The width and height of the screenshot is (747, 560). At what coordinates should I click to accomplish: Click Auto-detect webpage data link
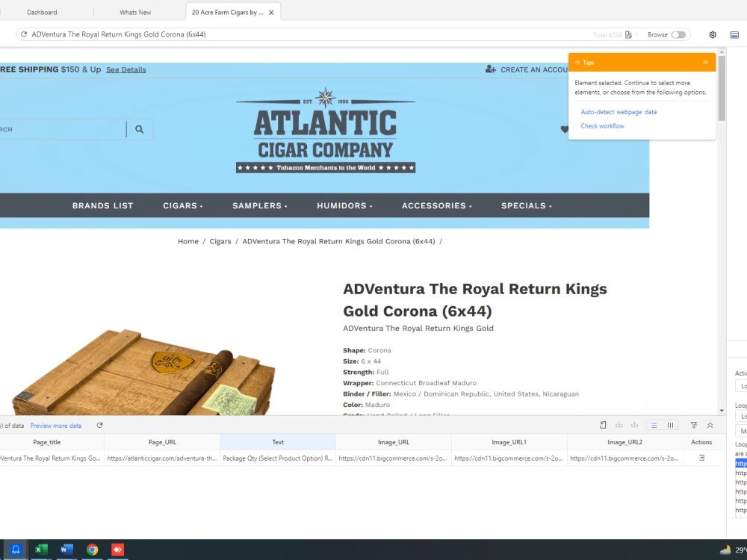[619, 112]
